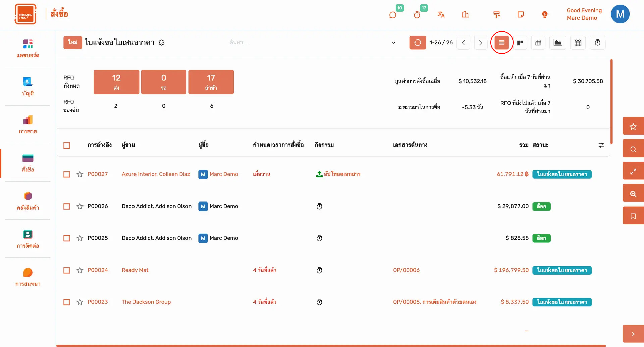Click the ใหม่ new button
This screenshot has height=347, width=644.
73,43
